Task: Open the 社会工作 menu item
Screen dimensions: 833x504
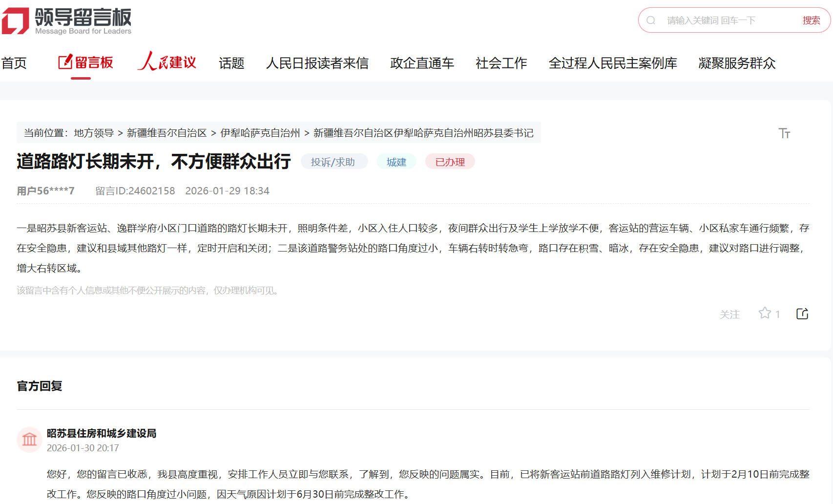Action: coord(501,63)
